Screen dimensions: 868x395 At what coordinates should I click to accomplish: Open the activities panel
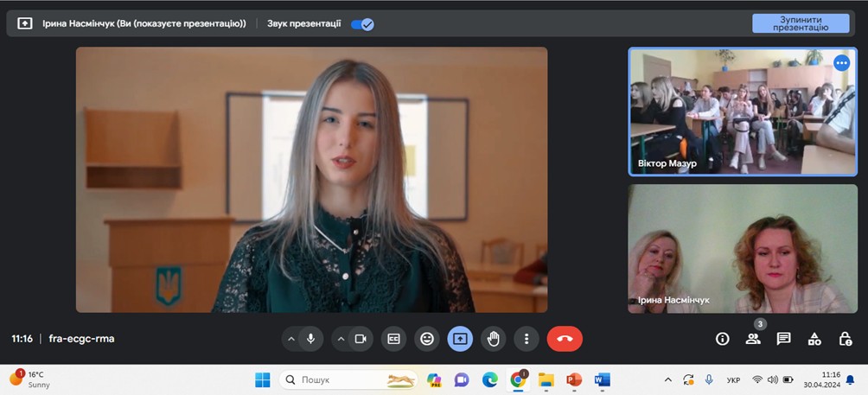814,339
